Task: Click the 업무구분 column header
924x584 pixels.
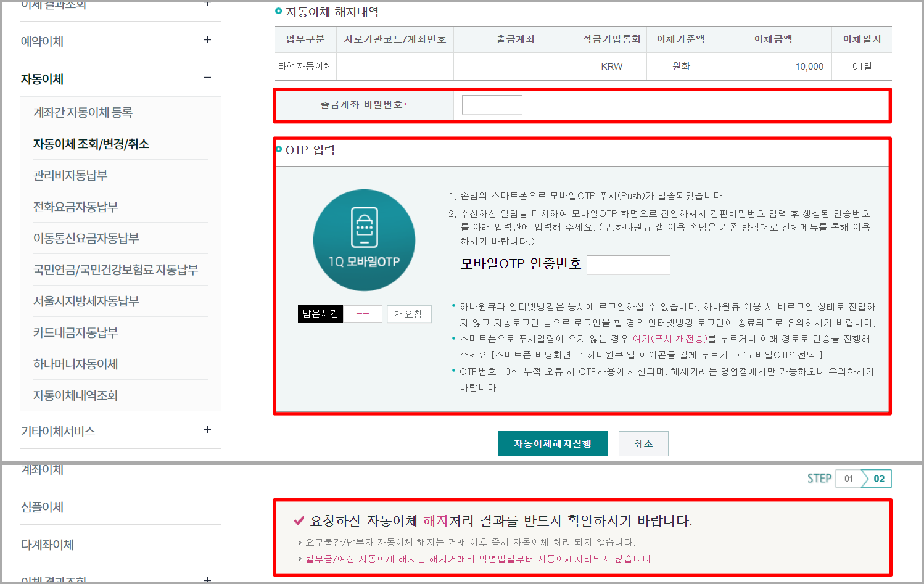Action: pos(305,39)
